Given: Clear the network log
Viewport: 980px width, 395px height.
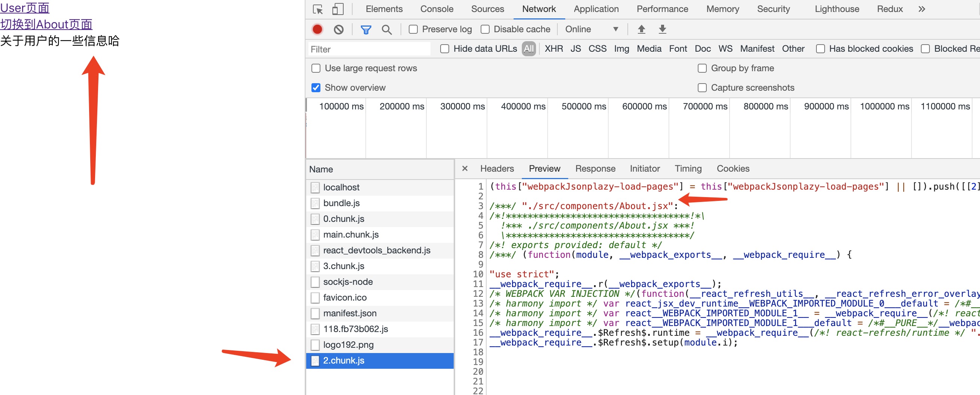Looking at the screenshot, I should coord(339,29).
